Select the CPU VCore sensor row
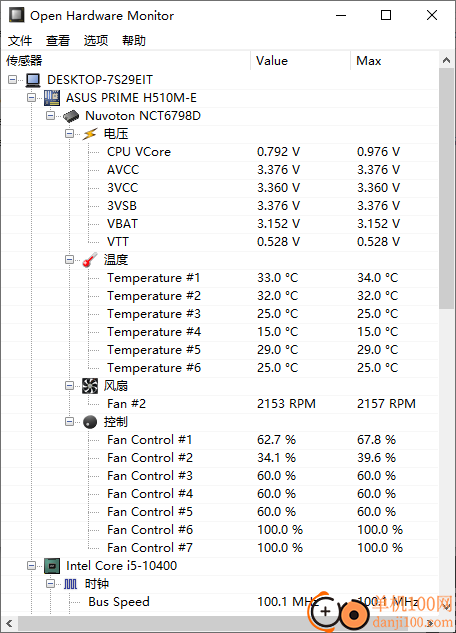Screen dimensions: 456x633 (x=220, y=152)
